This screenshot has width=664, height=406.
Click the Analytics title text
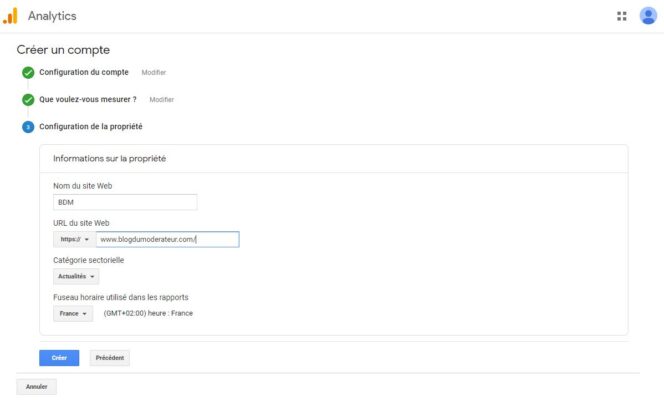click(x=52, y=16)
